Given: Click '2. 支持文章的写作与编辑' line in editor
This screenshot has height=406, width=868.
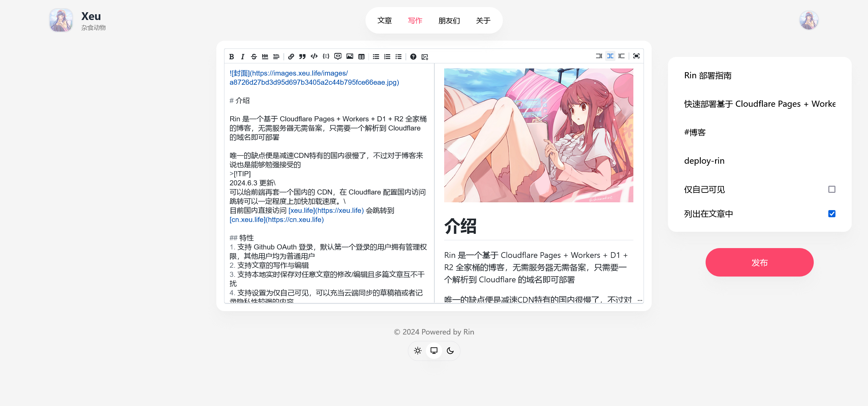Looking at the screenshot, I should pos(269,265).
